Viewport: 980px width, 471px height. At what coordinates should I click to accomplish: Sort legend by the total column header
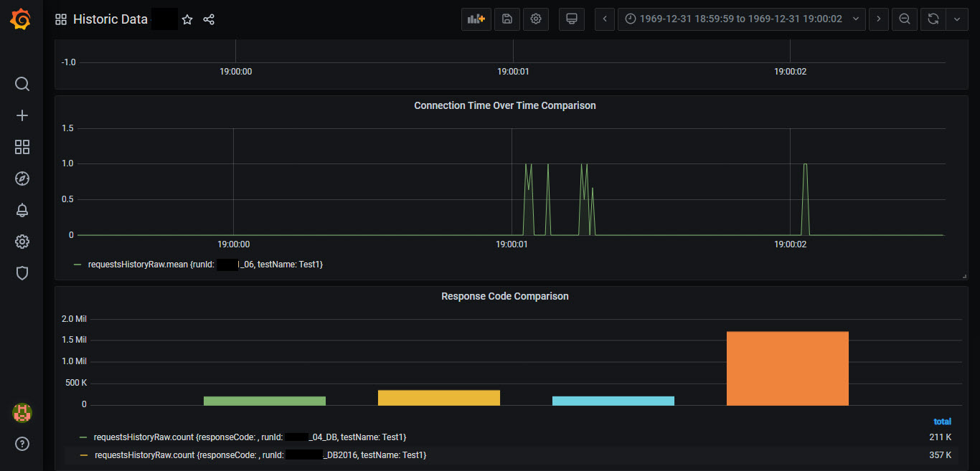942,422
